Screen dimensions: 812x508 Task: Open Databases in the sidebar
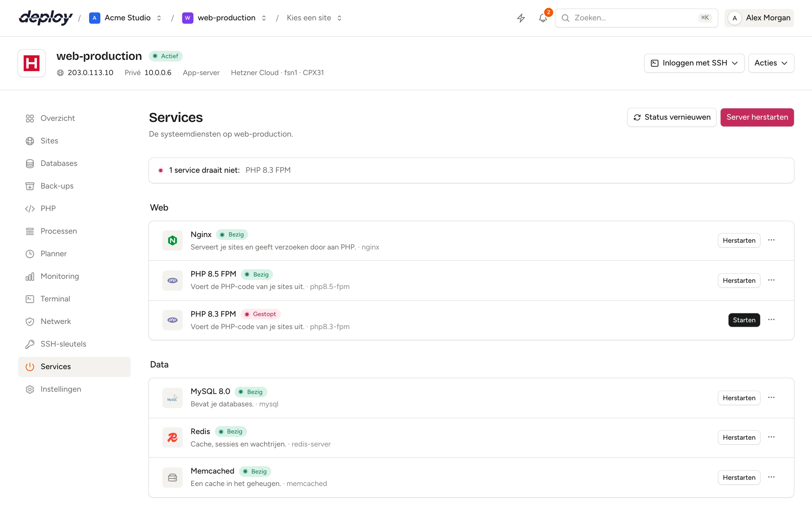[74, 164]
